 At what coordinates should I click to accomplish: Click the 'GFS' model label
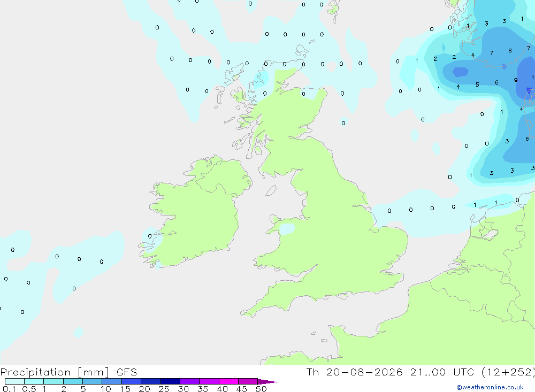coord(127,372)
